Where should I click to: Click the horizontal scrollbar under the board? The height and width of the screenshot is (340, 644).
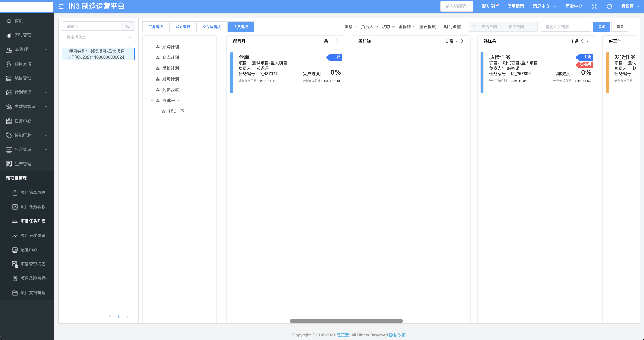point(346,321)
